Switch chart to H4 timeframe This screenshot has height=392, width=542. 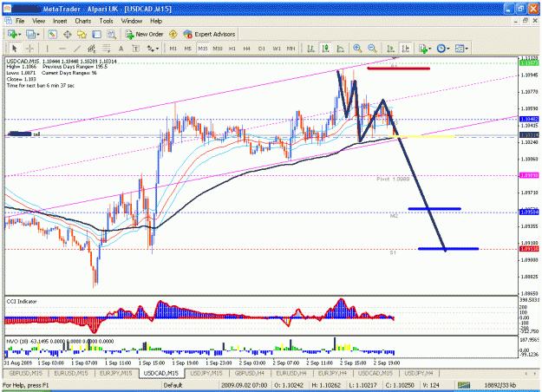246,49
